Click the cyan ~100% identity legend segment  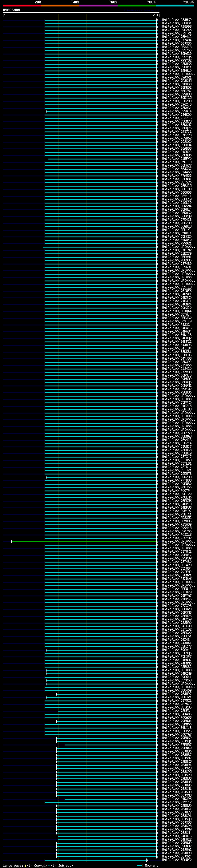point(175,6)
